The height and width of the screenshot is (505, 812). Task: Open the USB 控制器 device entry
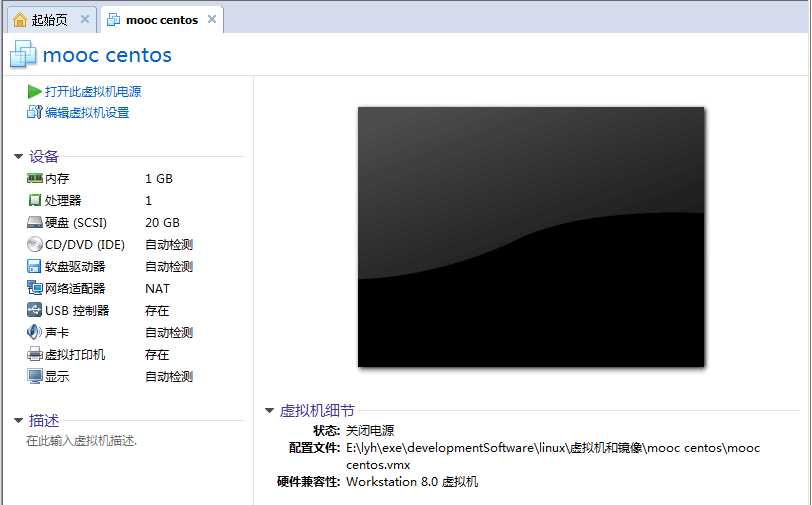(x=77, y=310)
